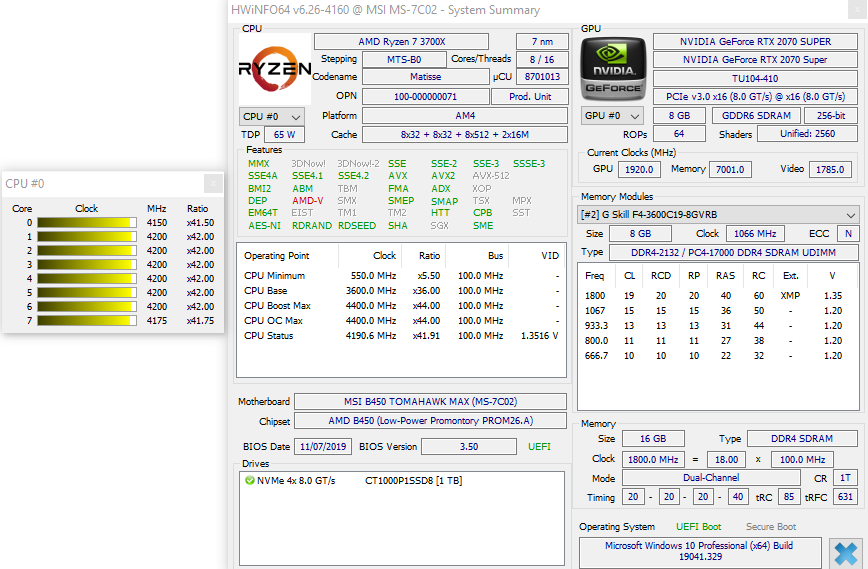This screenshot has height=569, width=868.
Task: Click the TU104-410 GPU chip field
Action: (755, 79)
